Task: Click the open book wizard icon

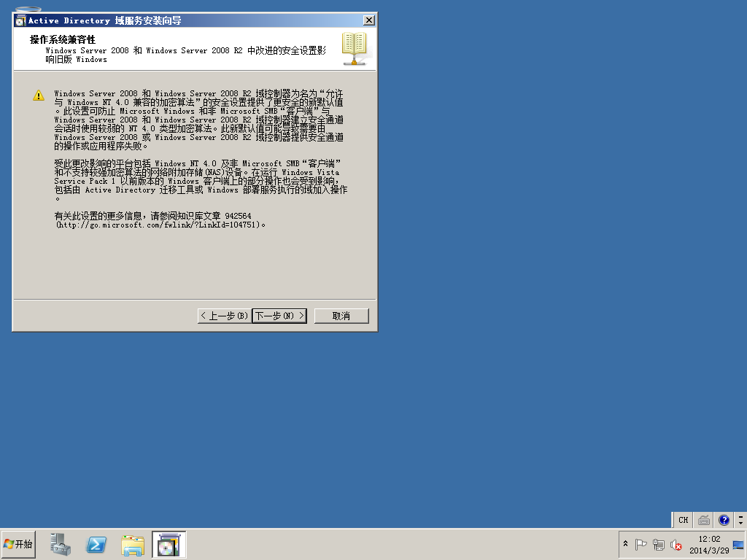Action: 355,48
